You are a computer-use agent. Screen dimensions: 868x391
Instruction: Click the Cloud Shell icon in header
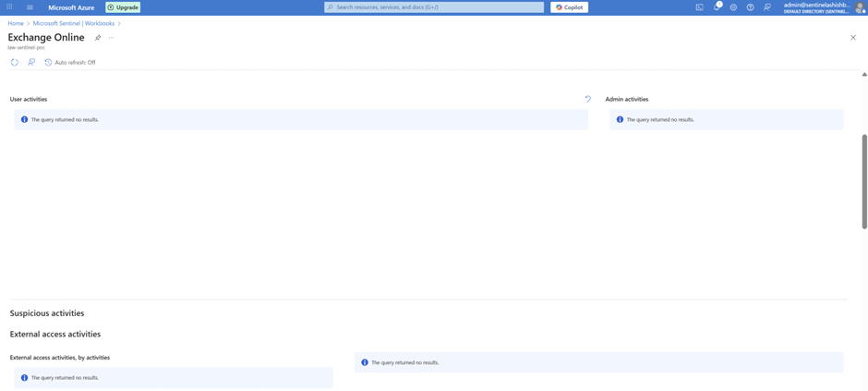point(699,7)
